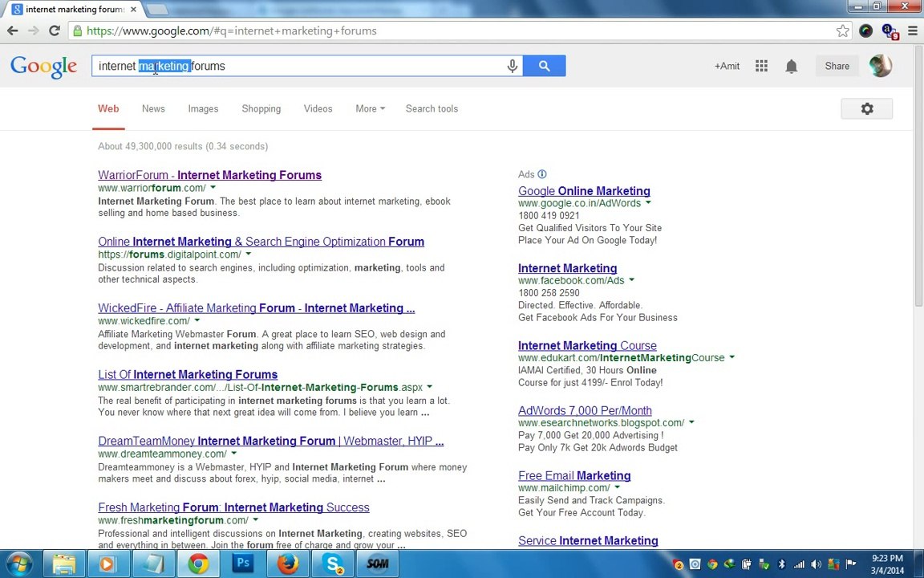Expand options for google.co.in/AdWords ad
The height and width of the screenshot is (578, 924).
click(648, 203)
